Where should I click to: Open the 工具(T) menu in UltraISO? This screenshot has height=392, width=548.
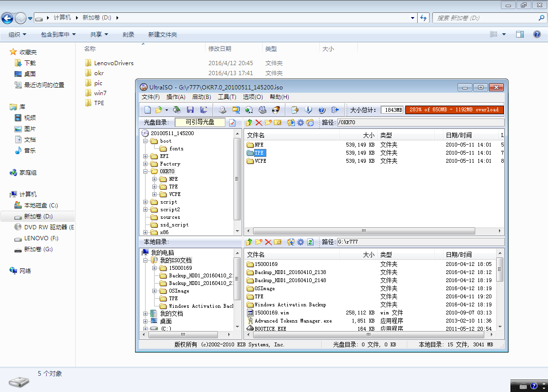click(x=227, y=97)
